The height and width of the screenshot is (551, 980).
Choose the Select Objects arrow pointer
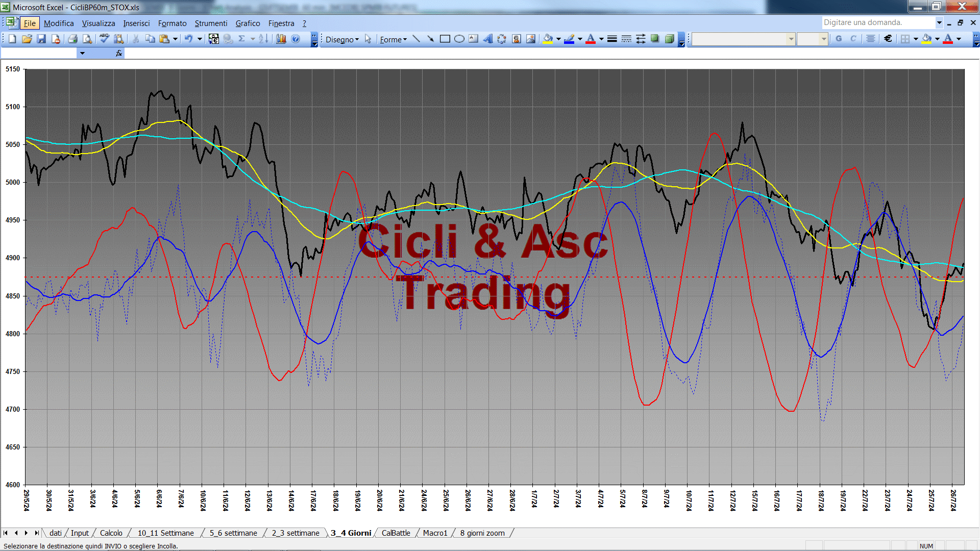point(368,39)
